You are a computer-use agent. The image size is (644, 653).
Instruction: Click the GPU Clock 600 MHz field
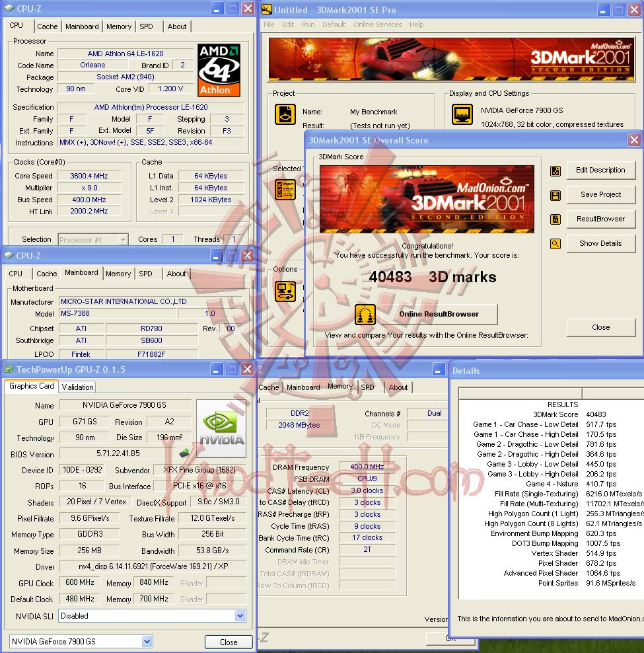click(79, 582)
